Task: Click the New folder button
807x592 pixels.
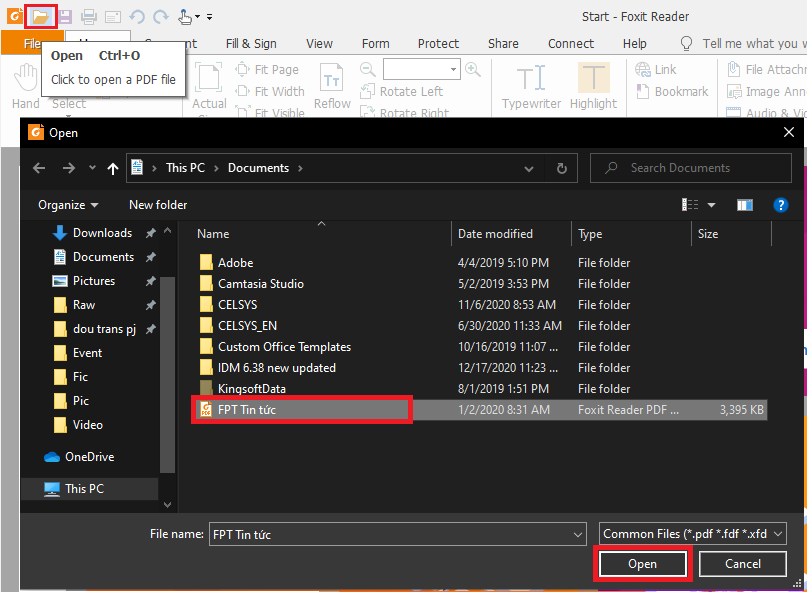Action: (158, 205)
